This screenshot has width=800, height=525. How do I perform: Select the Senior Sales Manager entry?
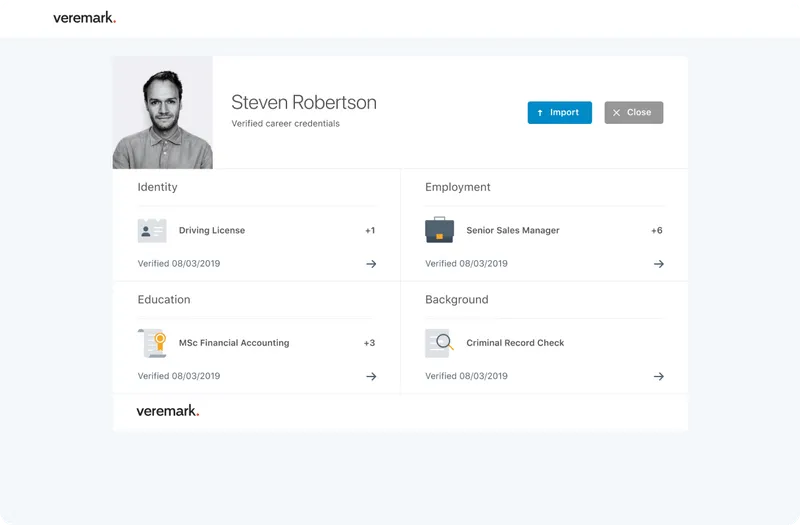pos(513,231)
